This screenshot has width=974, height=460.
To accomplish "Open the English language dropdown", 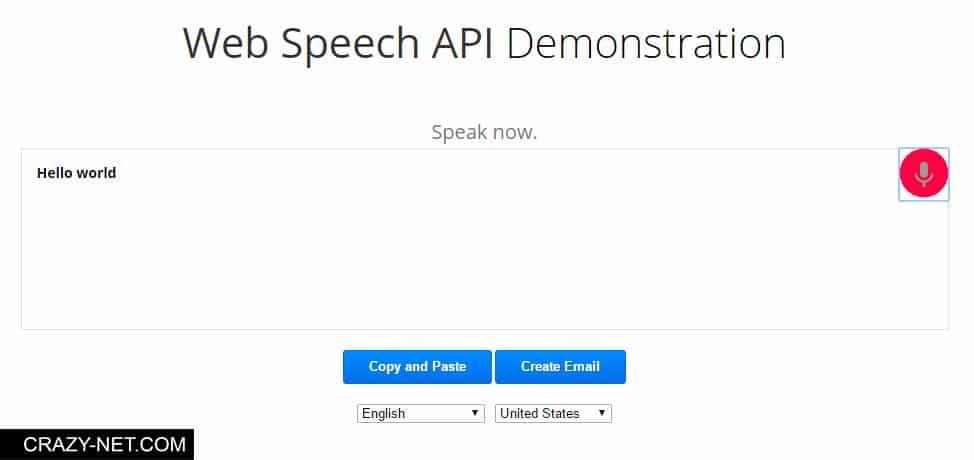I will (421, 413).
